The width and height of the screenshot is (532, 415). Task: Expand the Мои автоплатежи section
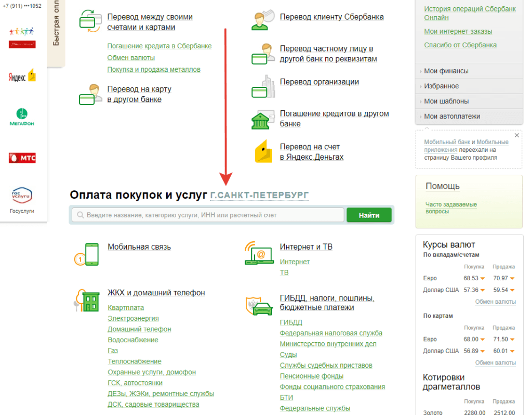click(x=469, y=116)
